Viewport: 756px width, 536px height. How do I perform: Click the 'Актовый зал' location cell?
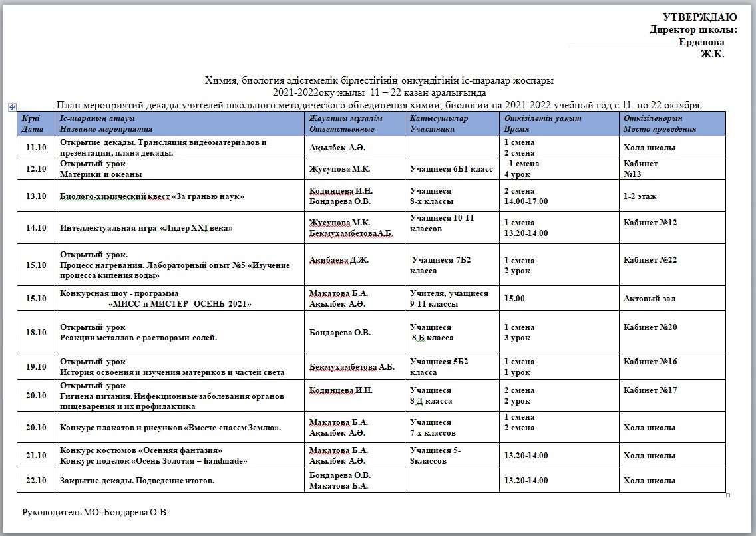pyautogui.click(x=649, y=299)
